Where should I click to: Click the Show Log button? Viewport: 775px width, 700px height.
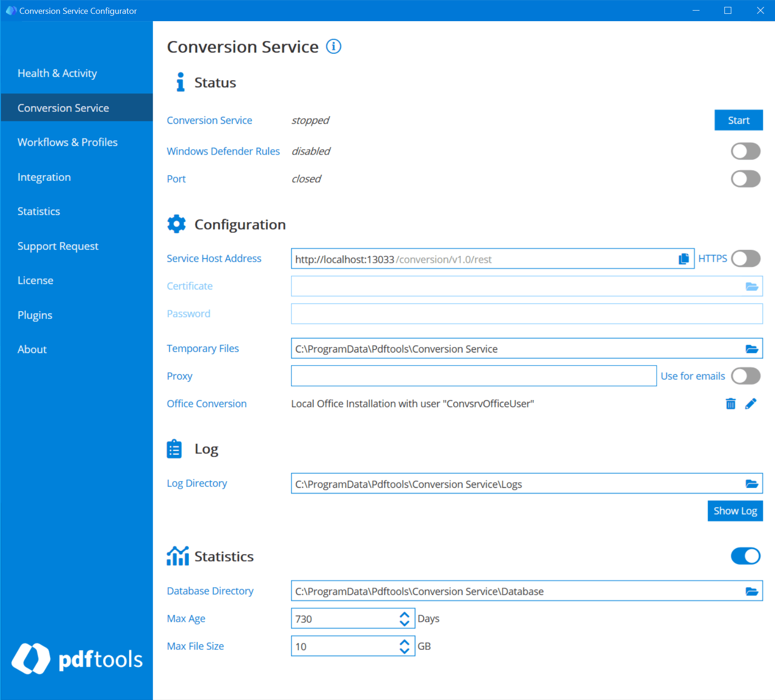(735, 510)
